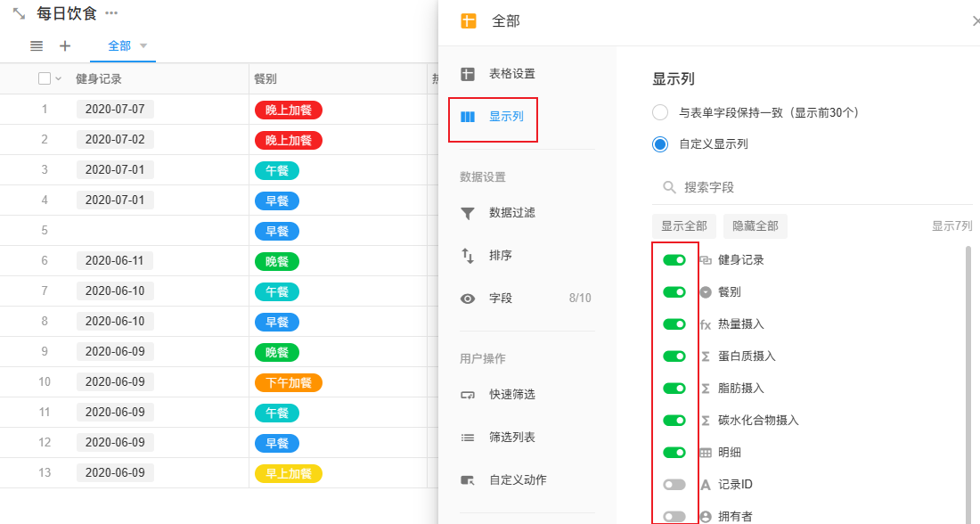This screenshot has width=980, height=524.
Task: Toggle off the 健身记录 column switch
Action: (674, 260)
